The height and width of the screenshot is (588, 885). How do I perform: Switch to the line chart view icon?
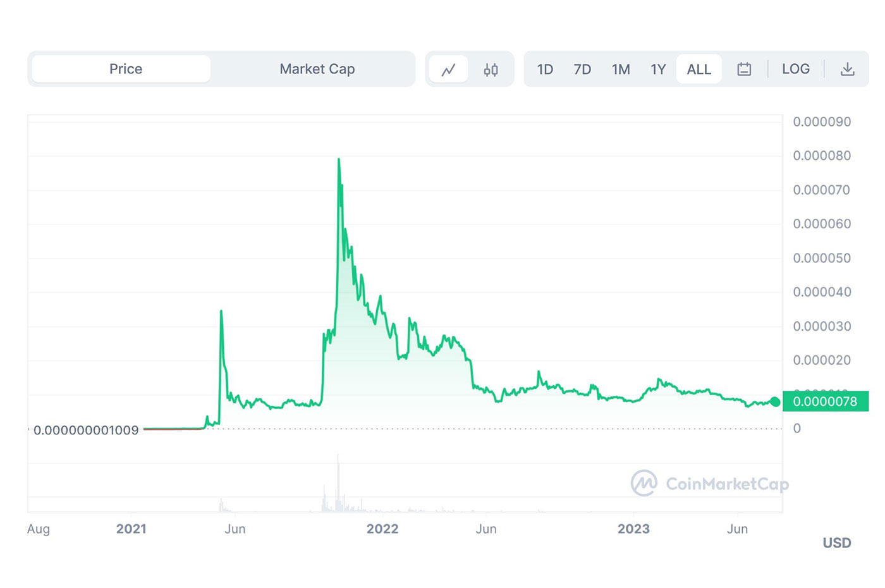click(448, 70)
